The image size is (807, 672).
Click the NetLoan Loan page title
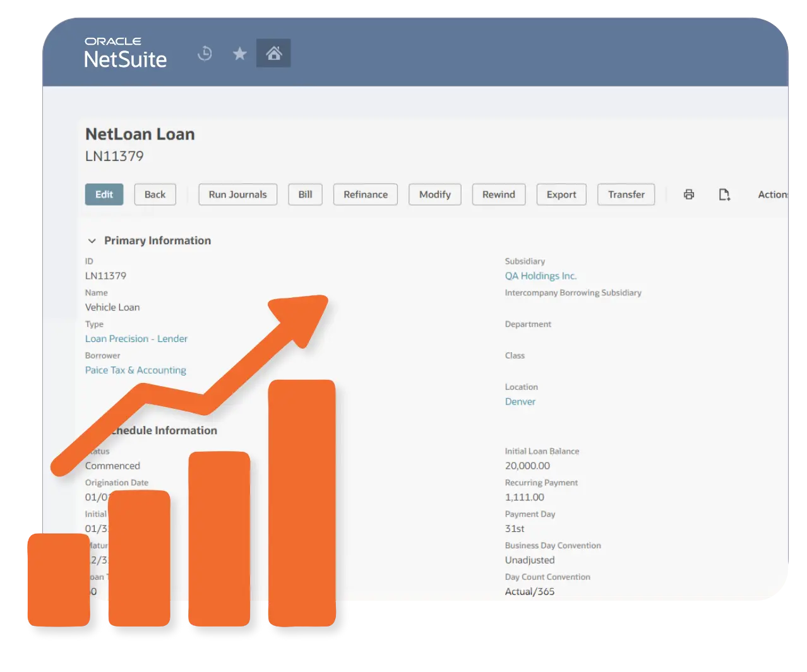coord(140,134)
